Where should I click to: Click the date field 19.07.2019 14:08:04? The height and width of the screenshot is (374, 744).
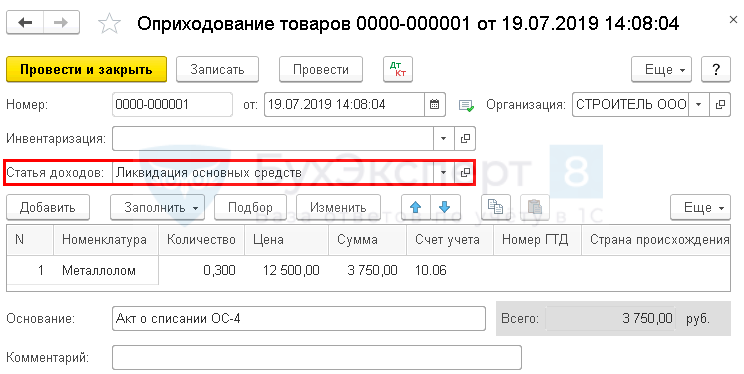coord(344,104)
